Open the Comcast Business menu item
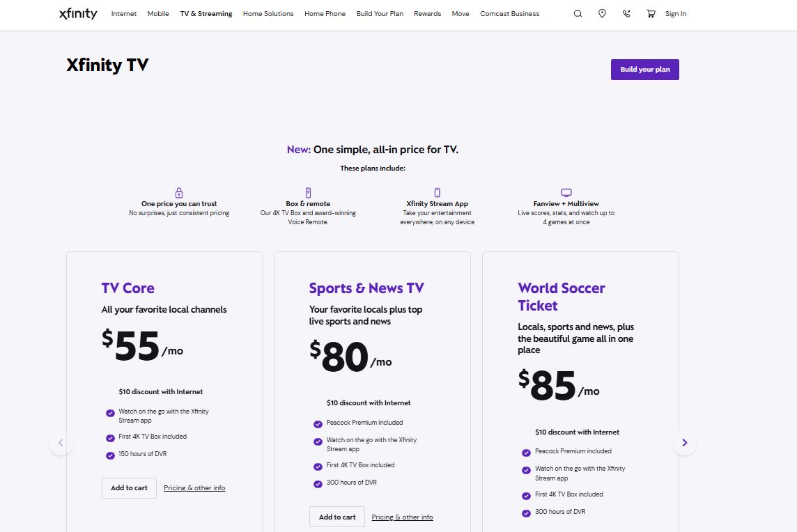Screen dimensions: 797x532 tap(509, 13)
